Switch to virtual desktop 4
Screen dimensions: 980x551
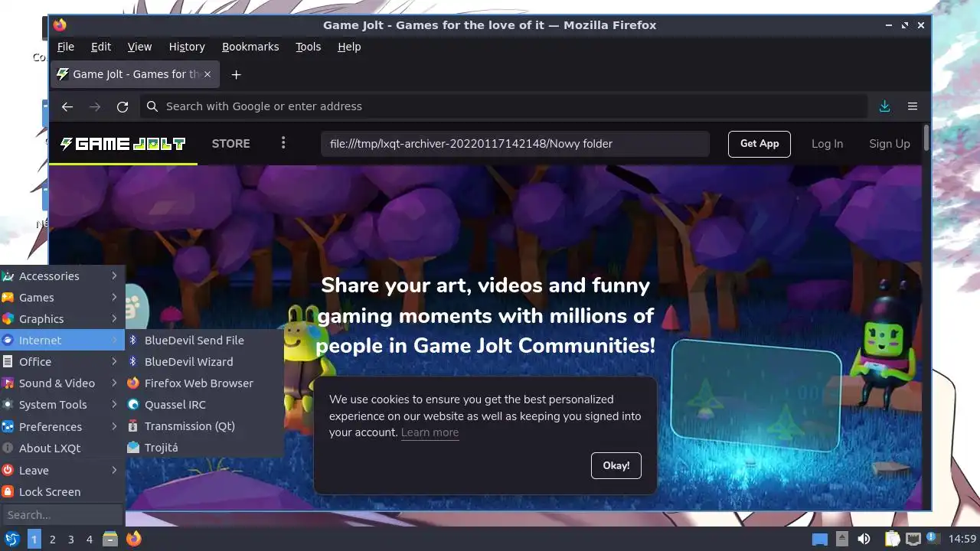click(x=90, y=539)
